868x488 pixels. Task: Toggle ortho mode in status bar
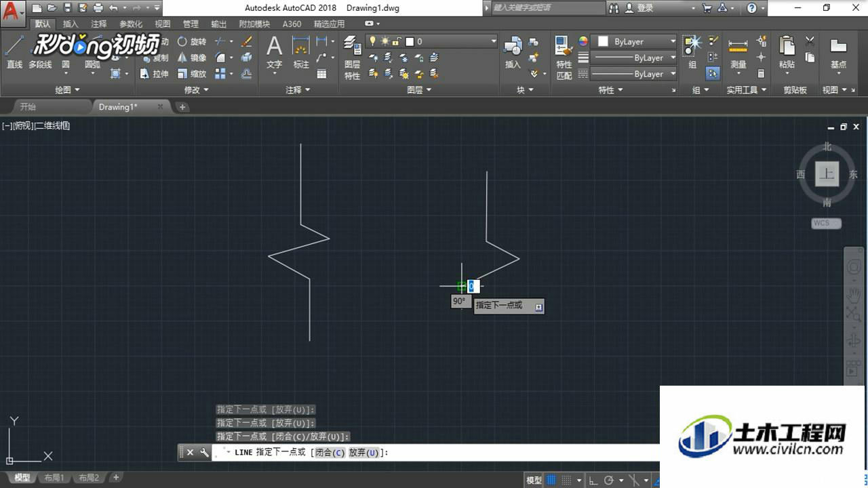point(593,480)
